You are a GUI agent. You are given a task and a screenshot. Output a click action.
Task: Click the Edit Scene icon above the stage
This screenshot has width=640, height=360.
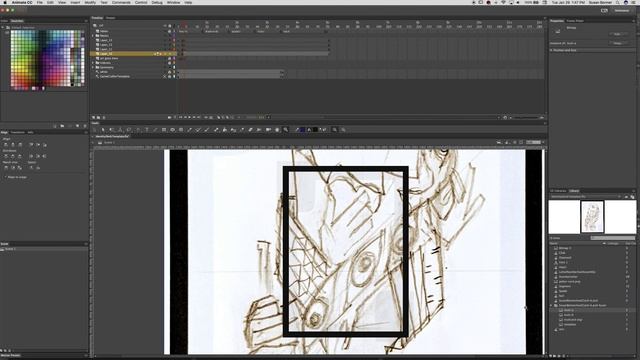tap(499, 142)
